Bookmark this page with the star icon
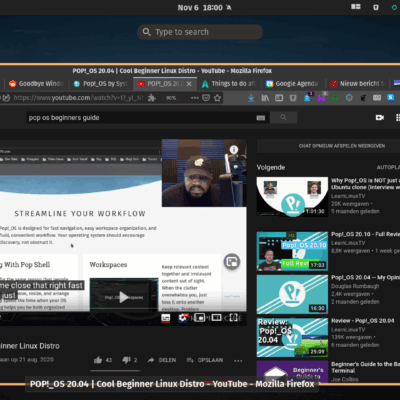 (217, 98)
